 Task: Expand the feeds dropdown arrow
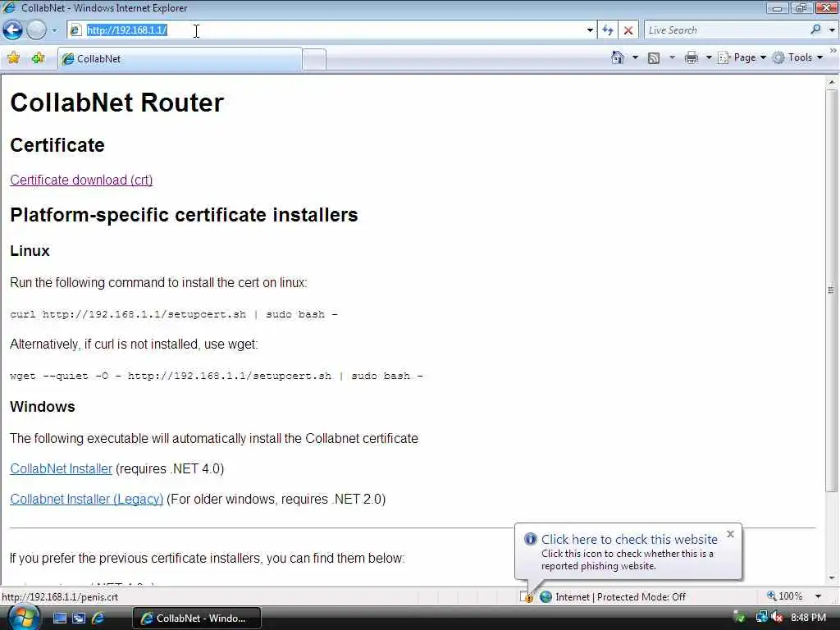pos(673,57)
